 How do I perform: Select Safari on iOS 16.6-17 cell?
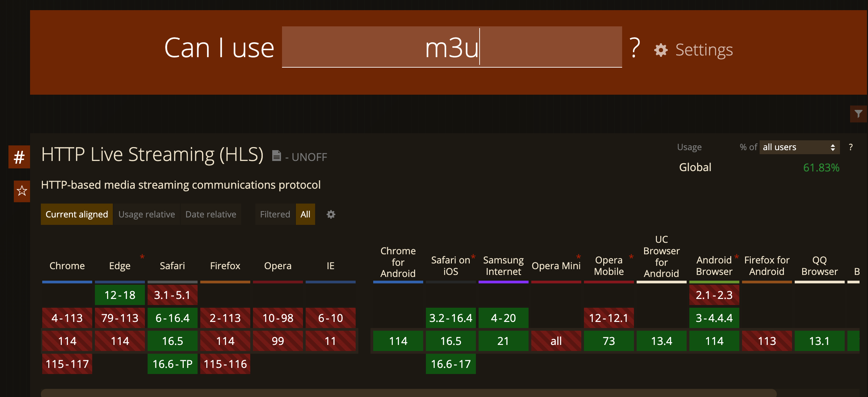(451, 364)
